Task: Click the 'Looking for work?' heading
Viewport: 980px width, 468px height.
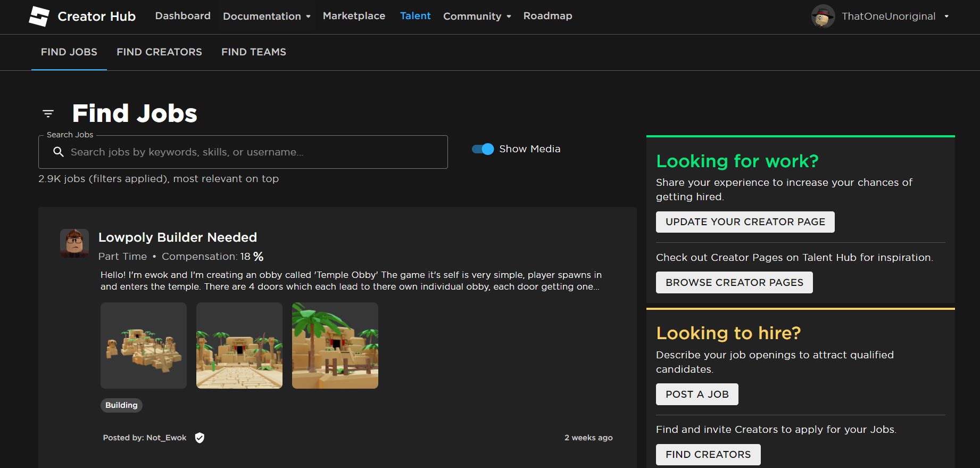Action: coord(737,161)
